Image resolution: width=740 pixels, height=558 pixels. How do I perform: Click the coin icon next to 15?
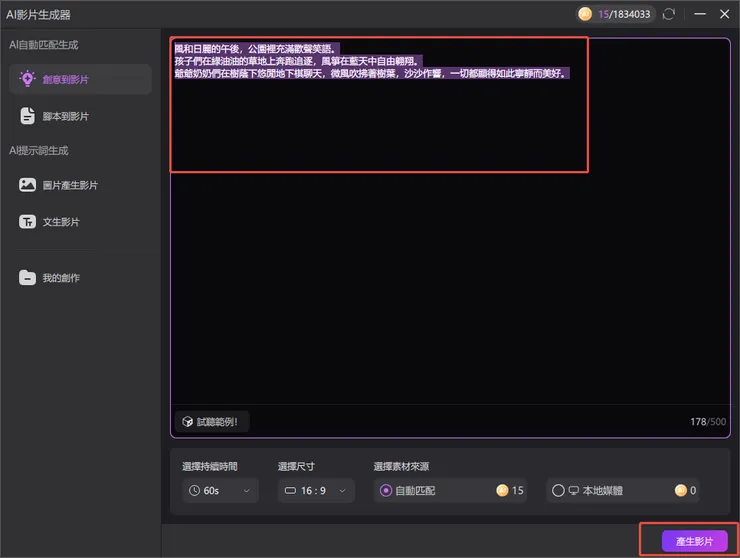pos(502,490)
